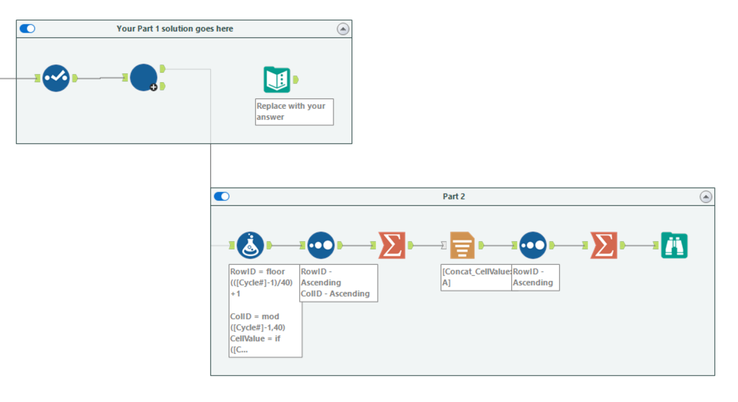Disable the Part 2 container toggle

(x=222, y=196)
